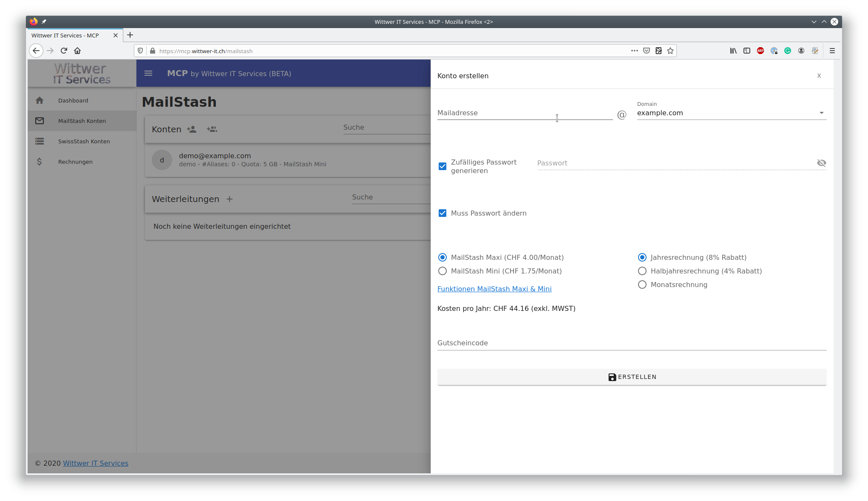The width and height of the screenshot is (868, 501).
Task: Click the add single account icon next to Konten
Action: point(192,129)
